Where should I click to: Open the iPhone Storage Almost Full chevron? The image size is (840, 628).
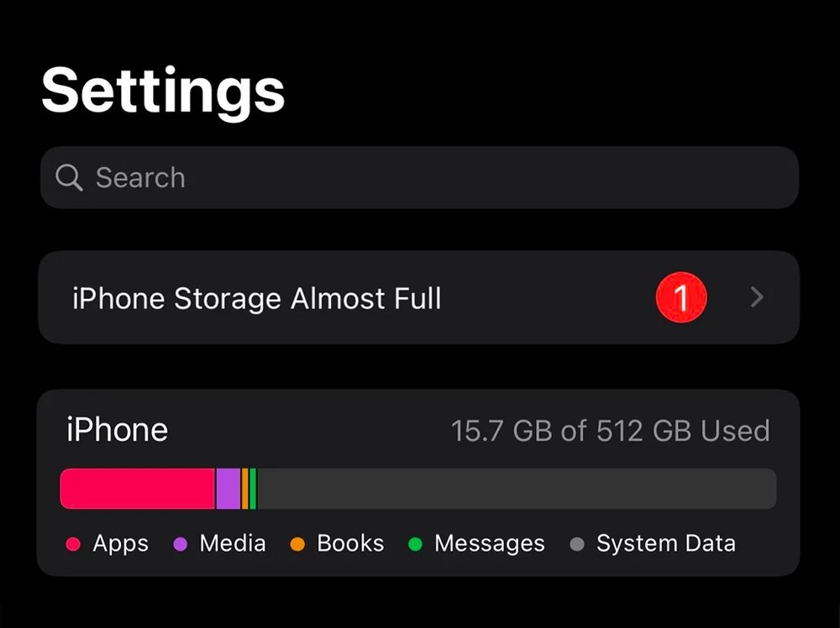[757, 297]
